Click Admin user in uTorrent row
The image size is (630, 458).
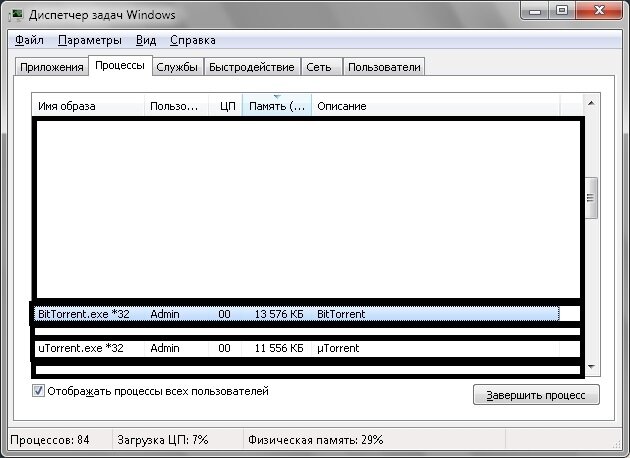pyautogui.click(x=165, y=348)
